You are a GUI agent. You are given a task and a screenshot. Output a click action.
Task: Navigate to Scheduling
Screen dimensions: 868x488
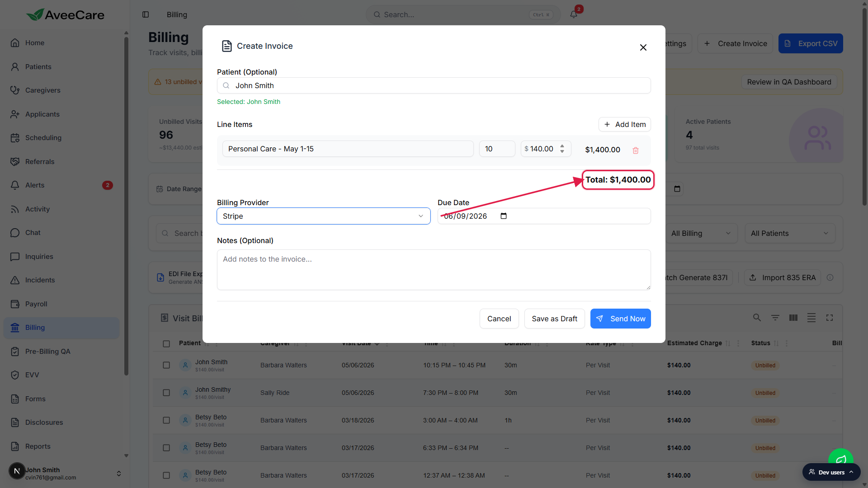61,138
